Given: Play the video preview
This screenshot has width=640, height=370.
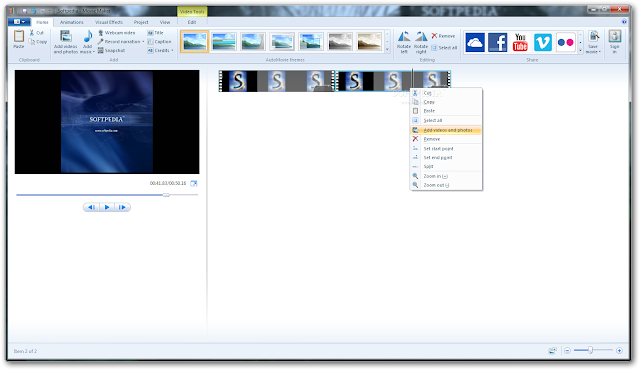Looking at the screenshot, I should pos(107,207).
